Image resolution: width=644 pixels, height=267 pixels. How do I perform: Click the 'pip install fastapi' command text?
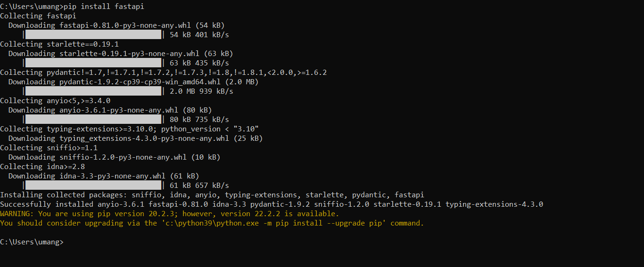pyautogui.click(x=104, y=7)
